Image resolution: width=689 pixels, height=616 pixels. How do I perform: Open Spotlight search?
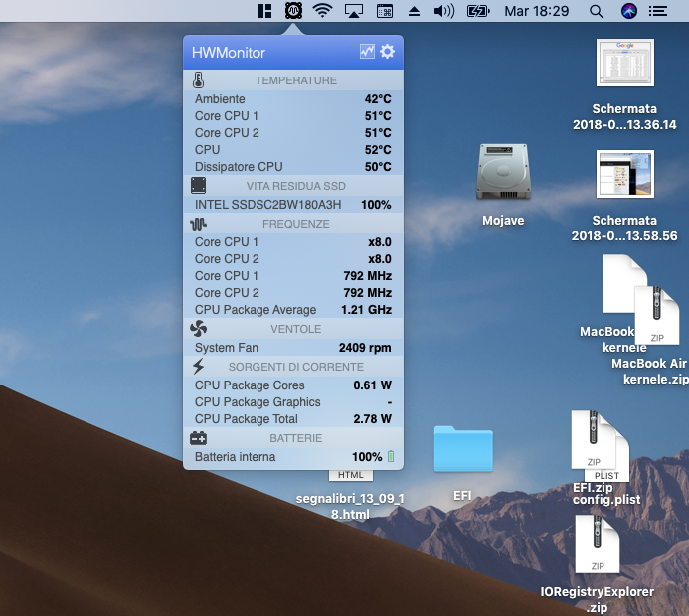point(597,11)
